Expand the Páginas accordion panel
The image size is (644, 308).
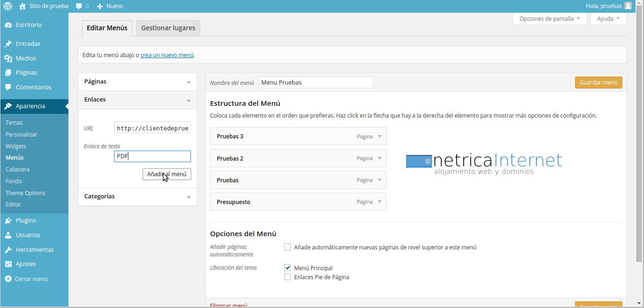[x=188, y=82]
